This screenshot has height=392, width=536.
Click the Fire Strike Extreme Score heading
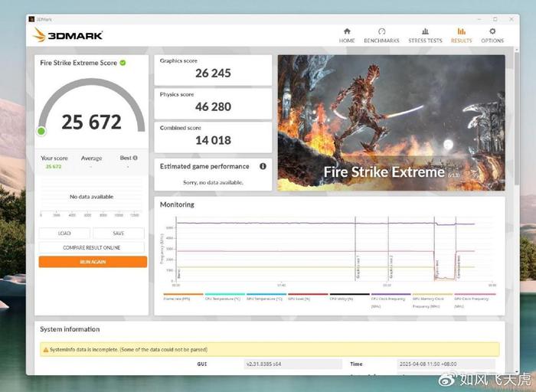click(78, 63)
